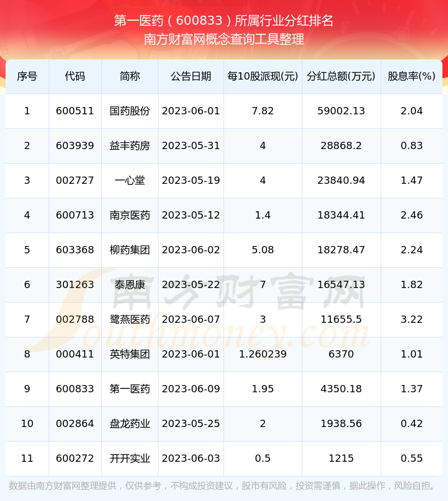Select the name 国药股份
This screenshot has height=501, width=448.
[x=130, y=111]
